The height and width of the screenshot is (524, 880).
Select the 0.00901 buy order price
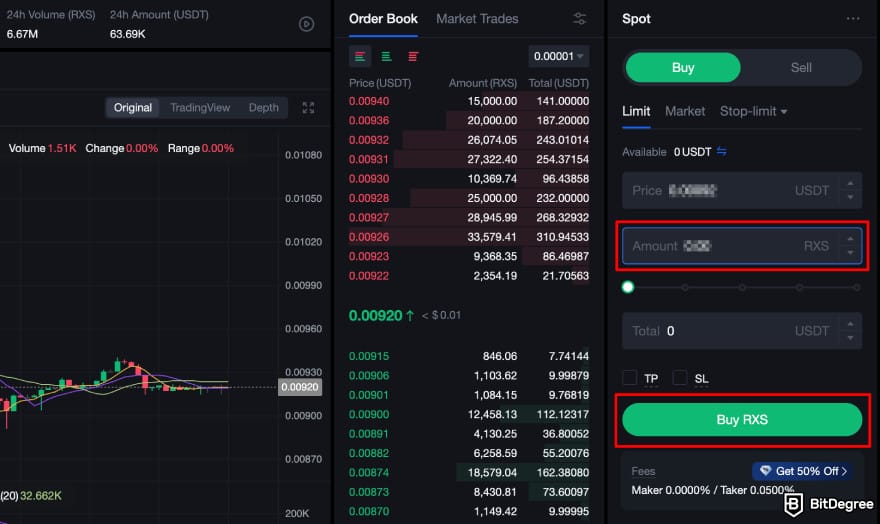(369, 395)
